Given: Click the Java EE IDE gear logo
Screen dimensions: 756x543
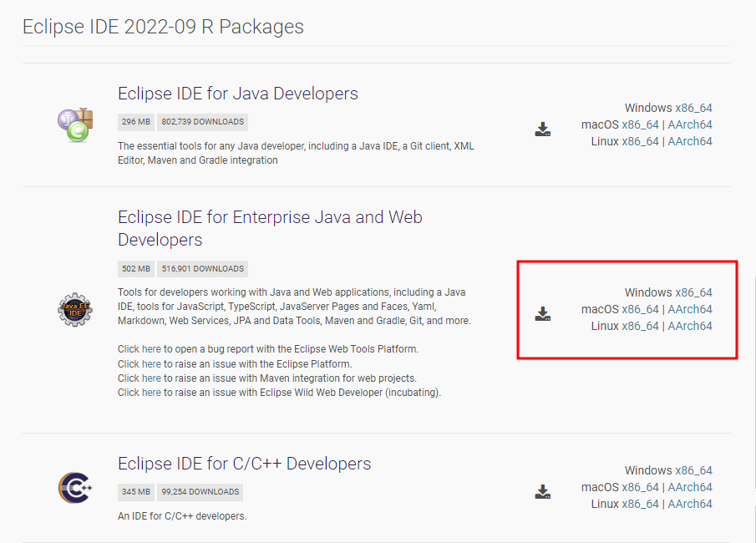Looking at the screenshot, I should click(75, 310).
